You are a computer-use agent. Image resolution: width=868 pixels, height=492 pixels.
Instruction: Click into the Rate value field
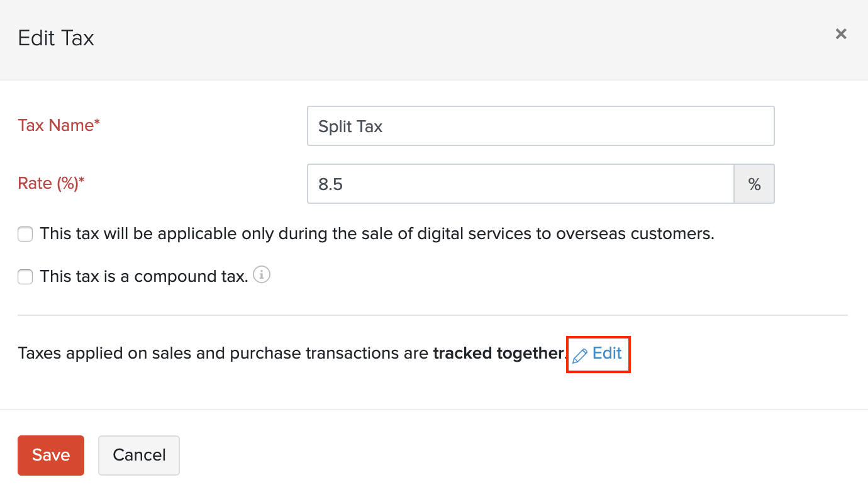pos(520,184)
